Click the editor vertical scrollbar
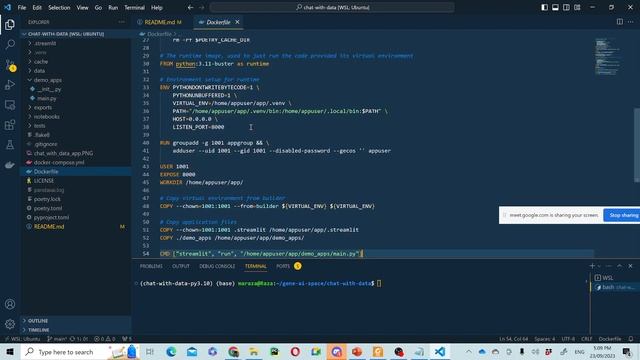Viewport: 640px width, 360px height. [636, 145]
